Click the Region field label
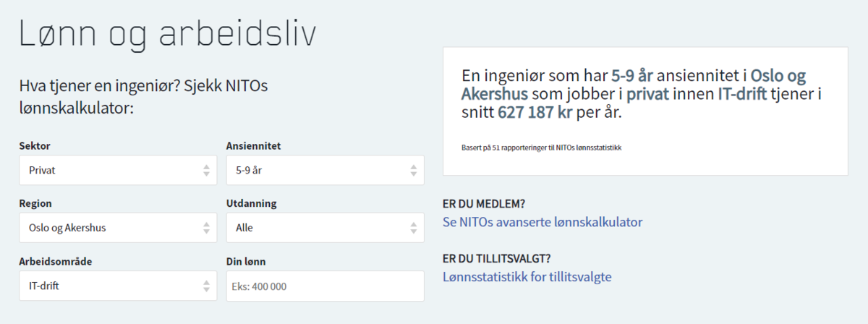 [35, 204]
